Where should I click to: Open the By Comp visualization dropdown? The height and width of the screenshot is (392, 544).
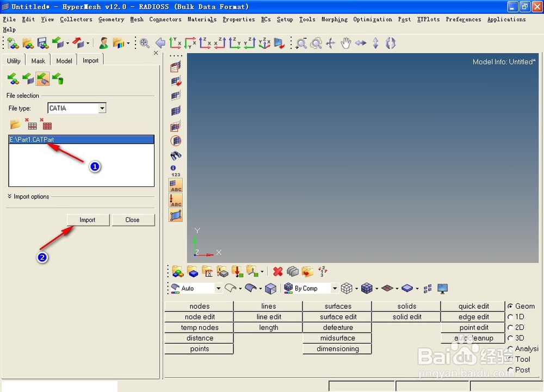335,288
